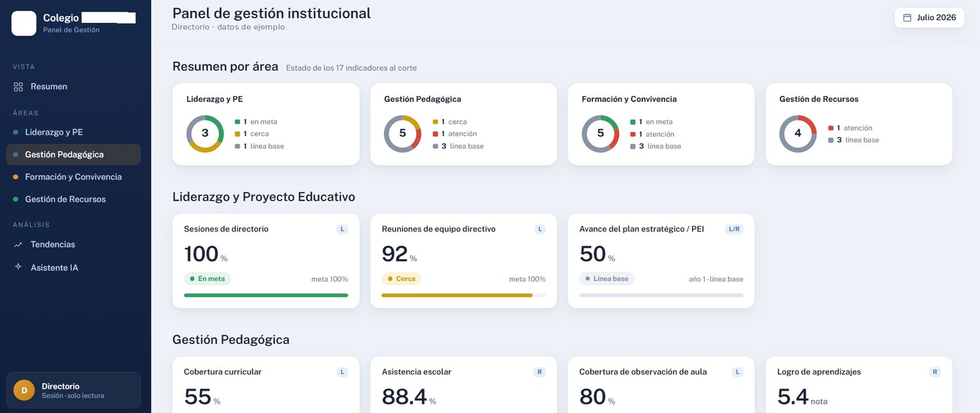
Task: Click the green Sesiones de directorio progress bar
Action: click(x=266, y=295)
